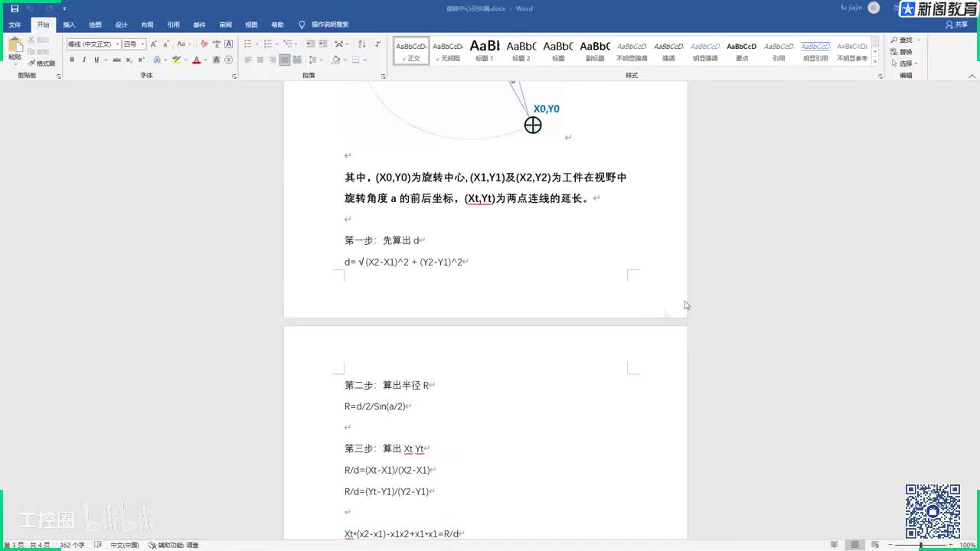Switch to the Layout (布局) tab
The height and width of the screenshot is (551, 980).
pos(147,25)
